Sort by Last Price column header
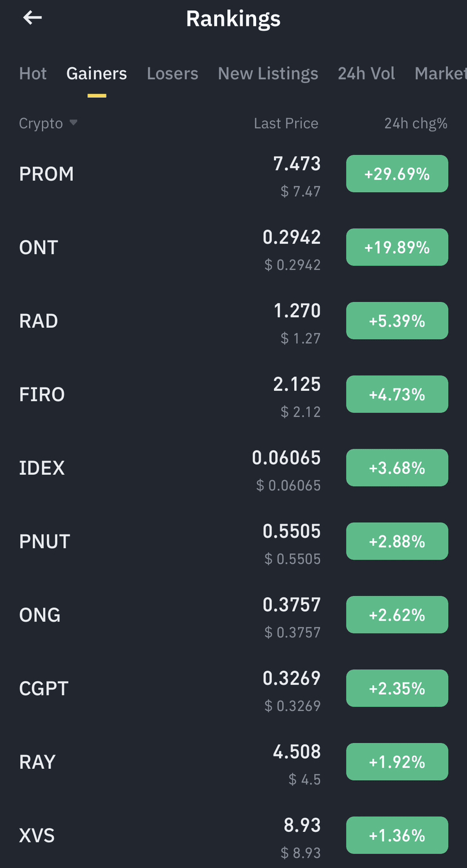Viewport: 467px width, 868px height. (286, 124)
